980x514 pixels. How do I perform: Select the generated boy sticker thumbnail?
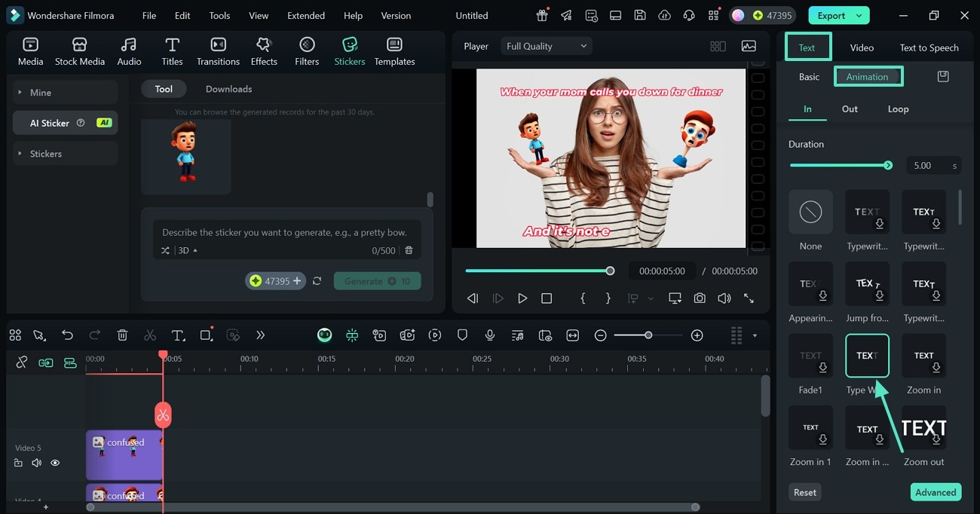pyautogui.click(x=185, y=156)
